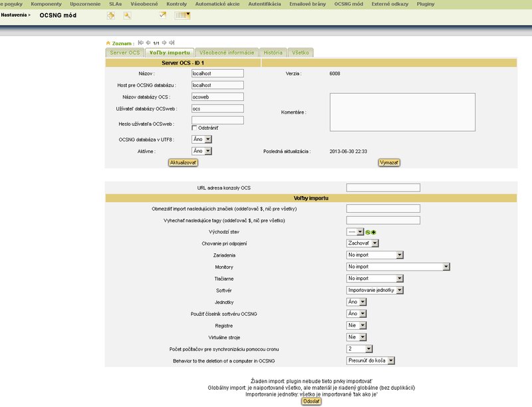Screen dimensions: 532x407
Task: Open the Virtuálne stroje dropdown
Action: tap(356, 337)
